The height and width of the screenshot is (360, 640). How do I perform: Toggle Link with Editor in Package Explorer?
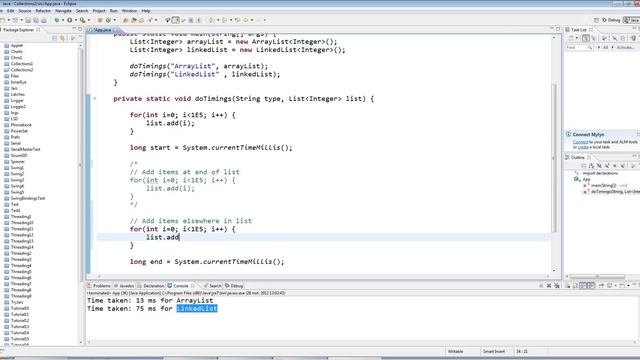coord(62,38)
